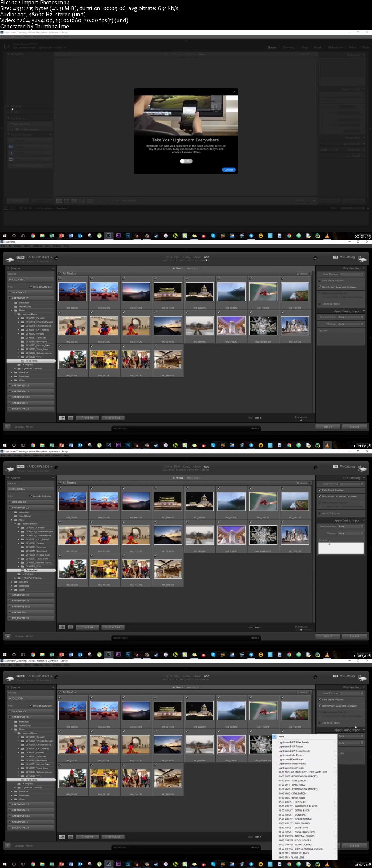The image size is (372, 868).
Task: Close the sync dialog in the 00:01:49 frame
Action: [x=234, y=92]
